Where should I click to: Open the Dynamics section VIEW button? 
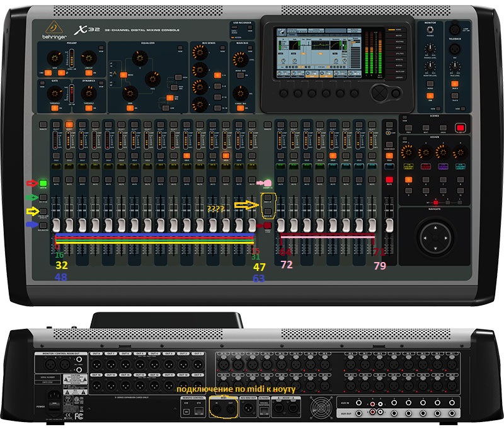[x=101, y=83]
